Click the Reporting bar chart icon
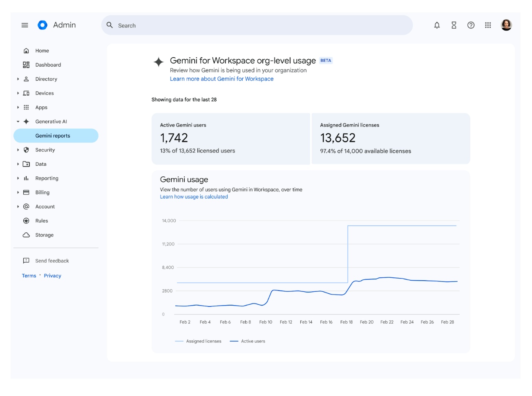 pyautogui.click(x=26, y=178)
